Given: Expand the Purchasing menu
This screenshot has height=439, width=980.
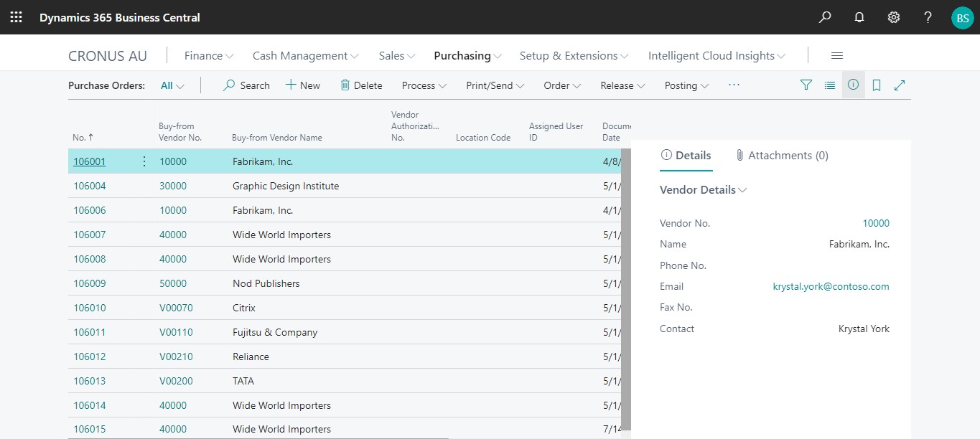Looking at the screenshot, I should [467, 56].
